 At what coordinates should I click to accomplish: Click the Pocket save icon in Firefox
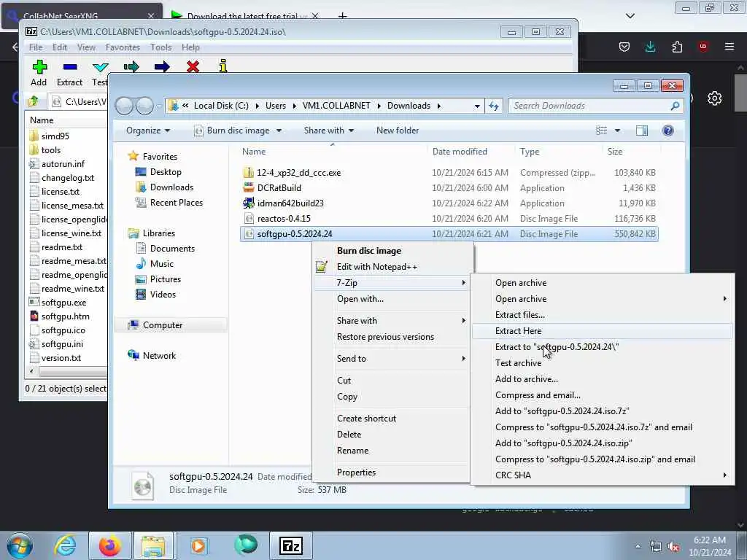tap(624, 47)
